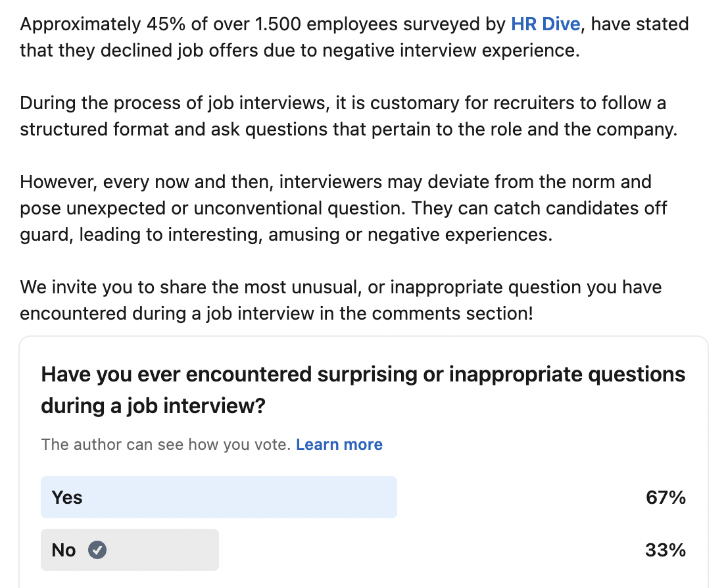
Task: Click the No progress bar fill
Action: tap(130, 550)
